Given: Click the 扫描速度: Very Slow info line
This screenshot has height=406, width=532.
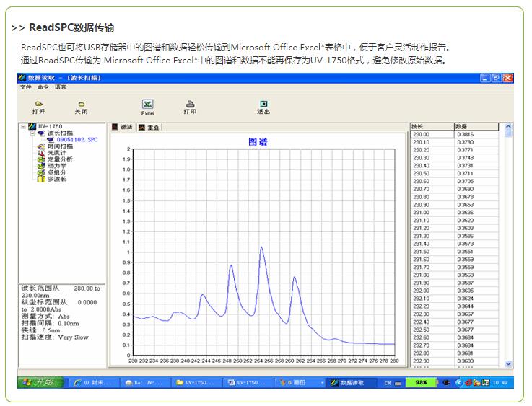Looking at the screenshot, I should pos(56,337).
